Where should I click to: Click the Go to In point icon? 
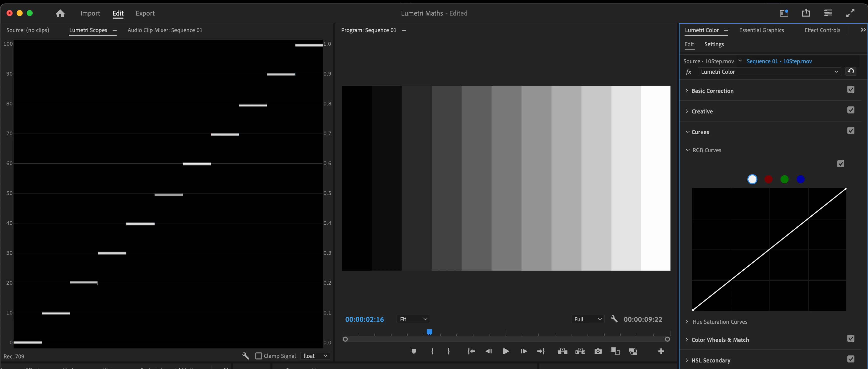pyautogui.click(x=471, y=351)
